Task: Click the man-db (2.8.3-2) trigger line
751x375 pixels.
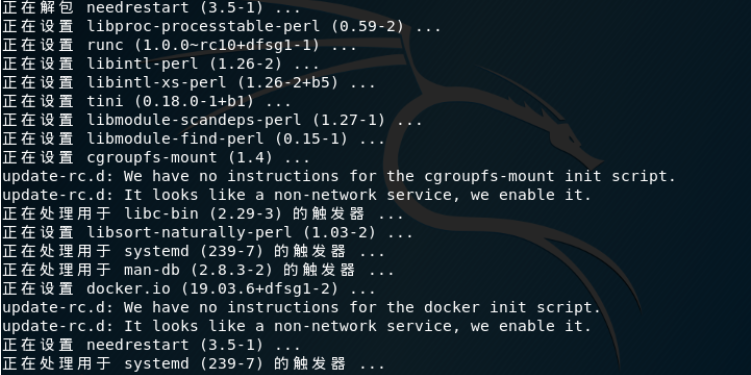Action: [x=198, y=270]
